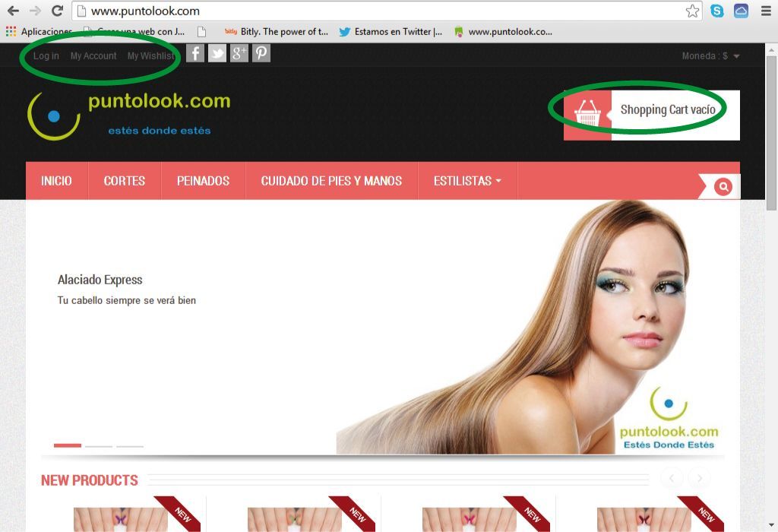This screenshot has width=778, height=532.
Task: Open the Google Plus social icon
Action: pyautogui.click(x=239, y=53)
